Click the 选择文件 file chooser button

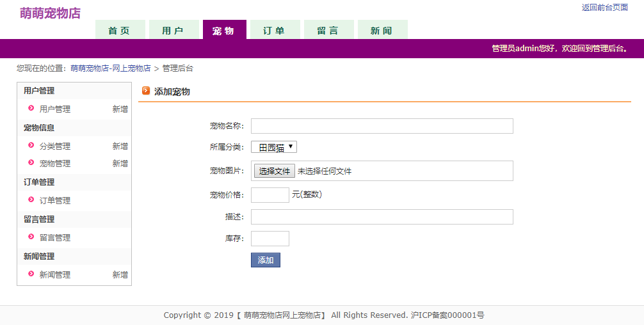coord(275,171)
